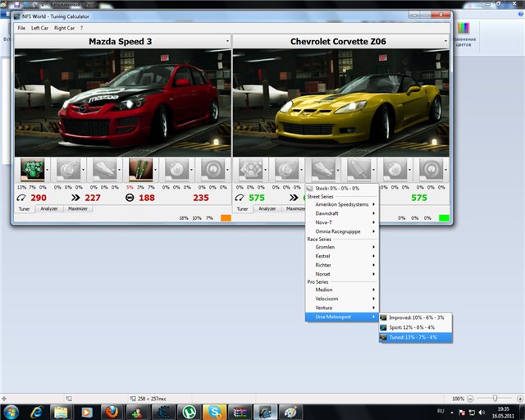The width and height of the screenshot is (525, 420).
Task: Open the ? help menu
Action: tap(82, 28)
